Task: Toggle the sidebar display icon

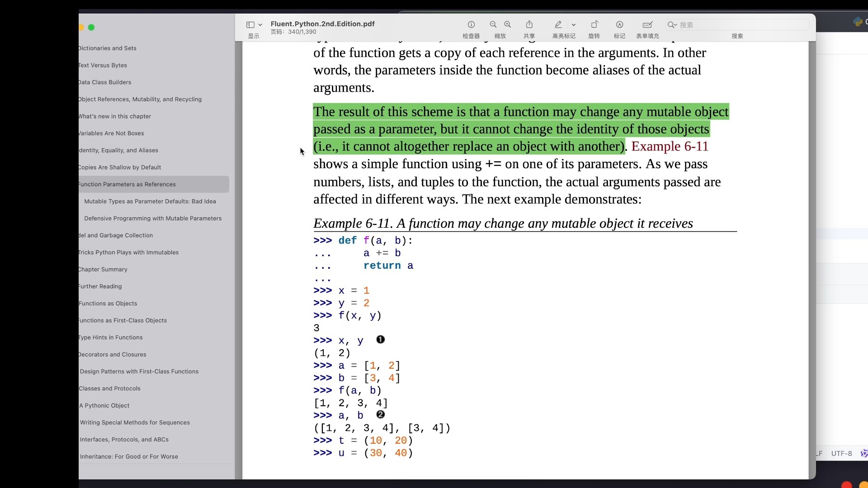Action: [250, 25]
